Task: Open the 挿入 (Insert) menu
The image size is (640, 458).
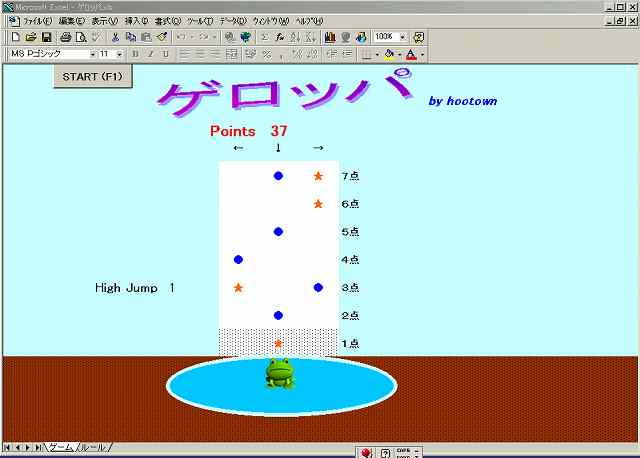Action: [x=136, y=21]
